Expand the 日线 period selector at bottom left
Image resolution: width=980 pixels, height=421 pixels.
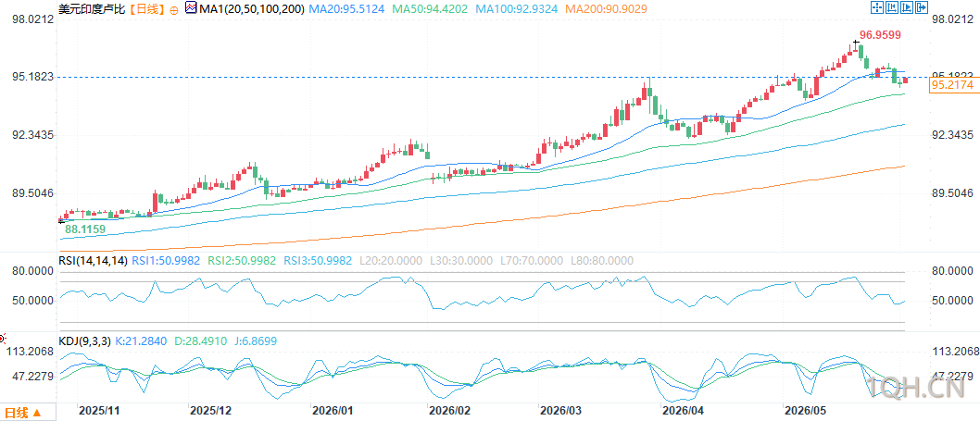[23, 413]
